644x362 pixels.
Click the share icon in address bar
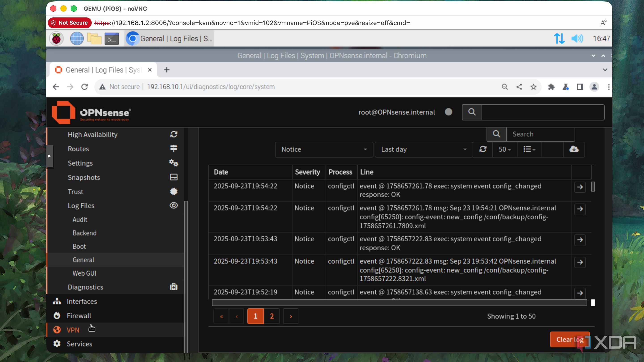[519, 87]
